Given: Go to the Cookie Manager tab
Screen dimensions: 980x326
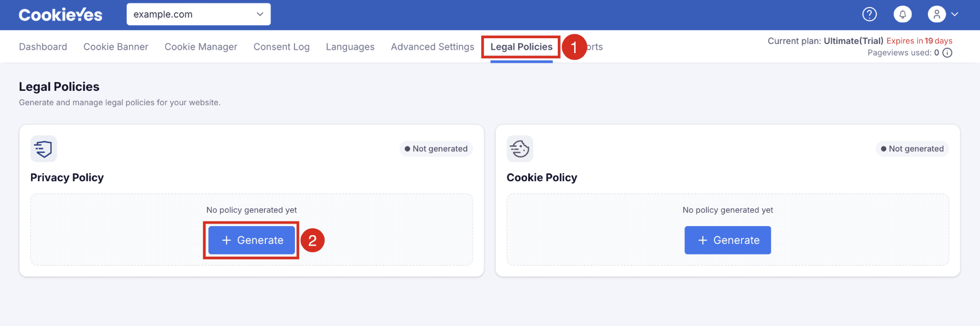Looking at the screenshot, I should 201,46.
